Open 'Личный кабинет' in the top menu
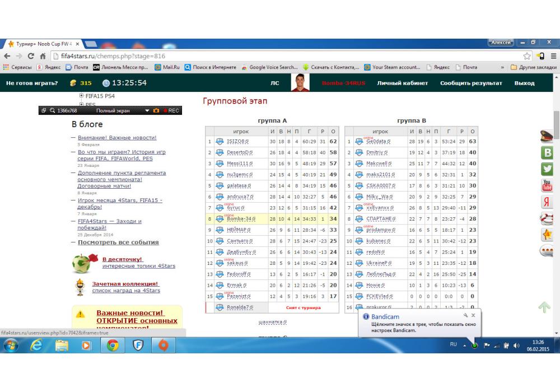Viewport: 560px width, 392px height. tap(402, 83)
